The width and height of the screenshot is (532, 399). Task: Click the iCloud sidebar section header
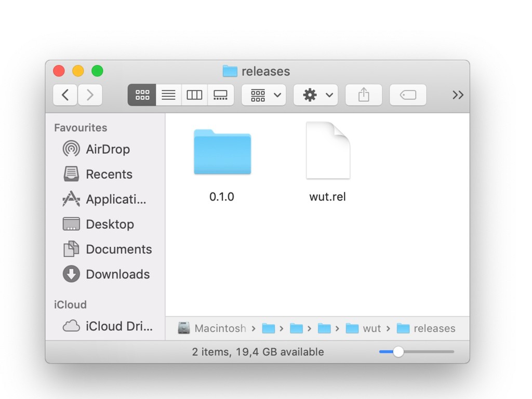click(x=70, y=304)
